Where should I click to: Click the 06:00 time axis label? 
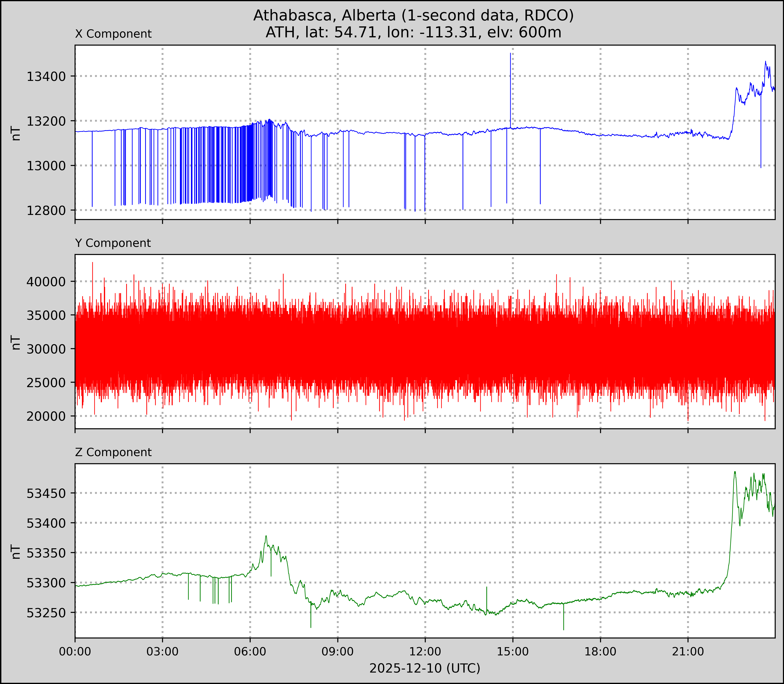[x=250, y=652]
